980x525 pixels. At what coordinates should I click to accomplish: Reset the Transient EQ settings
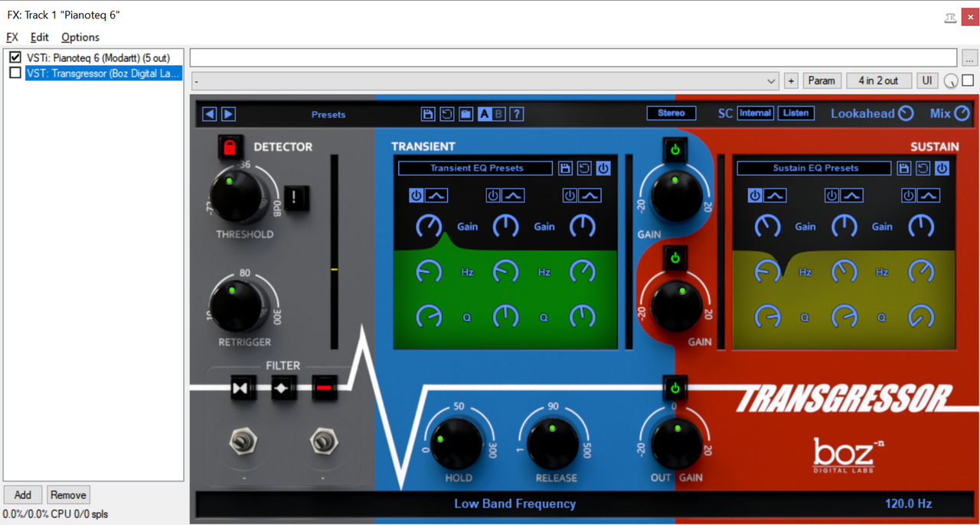click(584, 168)
